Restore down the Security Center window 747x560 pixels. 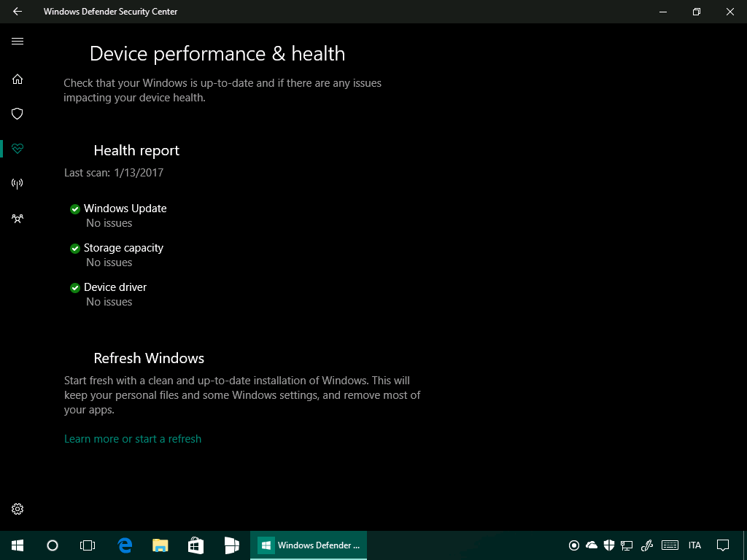[697, 12]
